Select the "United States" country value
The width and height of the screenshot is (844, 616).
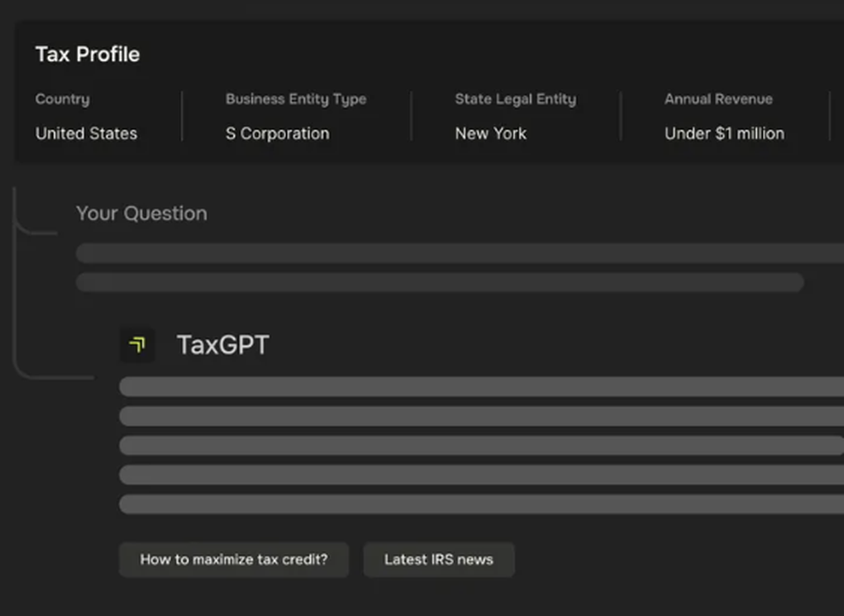(x=86, y=133)
